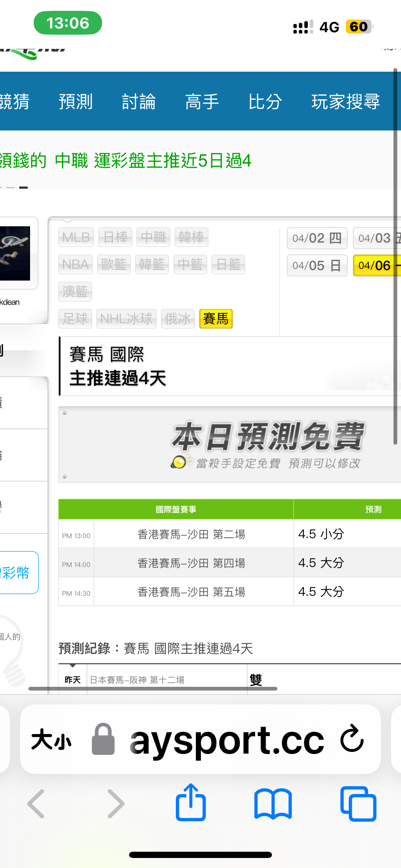Tap the 預測 table column header
The image size is (401, 868).
(373, 509)
